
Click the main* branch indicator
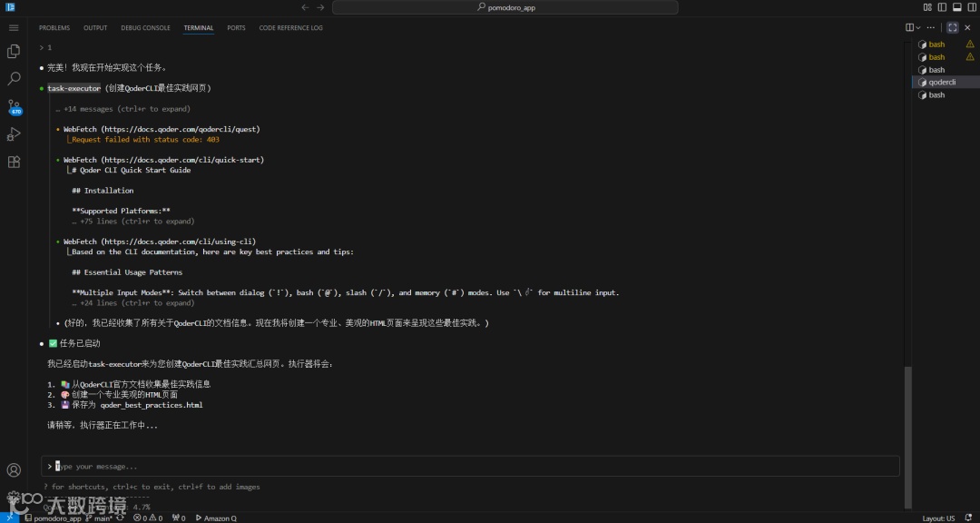[100, 518]
